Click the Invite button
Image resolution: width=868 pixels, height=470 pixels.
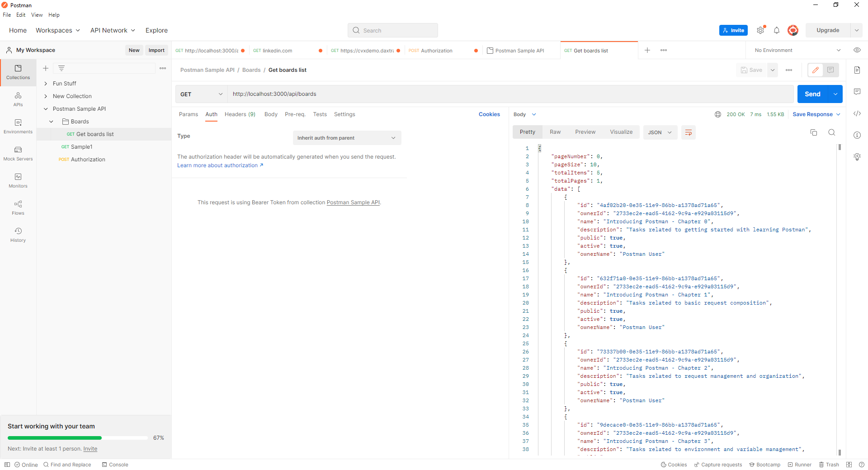pos(733,30)
